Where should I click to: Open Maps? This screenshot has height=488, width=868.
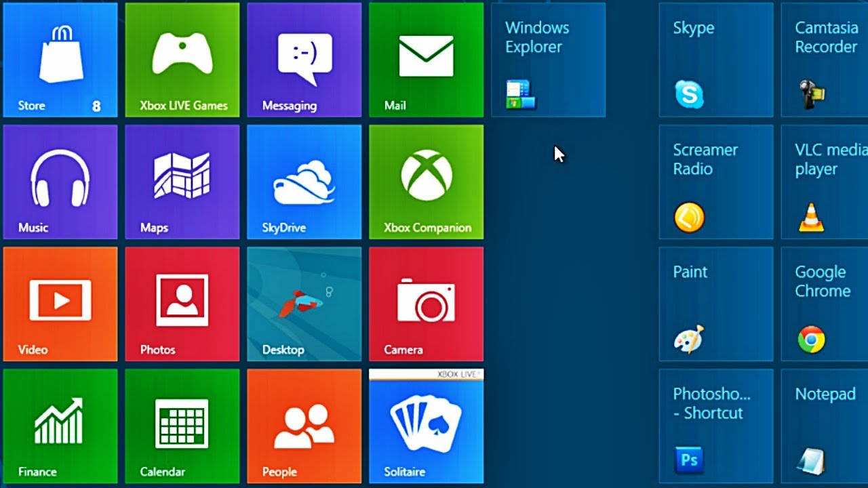click(x=182, y=182)
